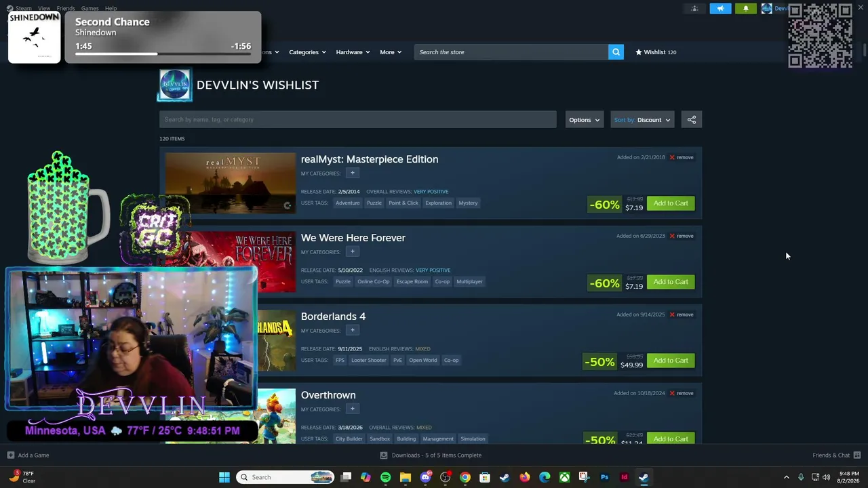Image resolution: width=868 pixels, height=488 pixels.
Task: Remove Overthrown from wishlist
Action: 682,393
